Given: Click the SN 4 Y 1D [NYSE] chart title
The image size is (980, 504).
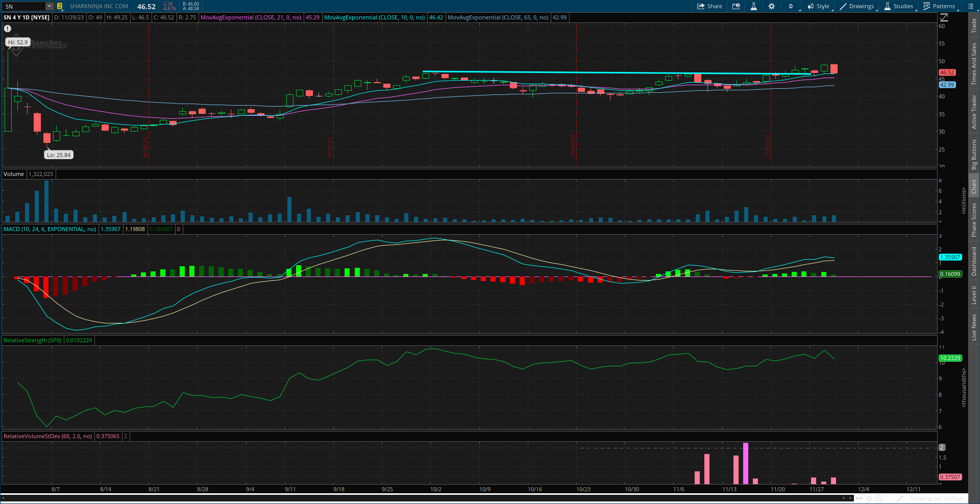Looking at the screenshot, I should 27,17.
